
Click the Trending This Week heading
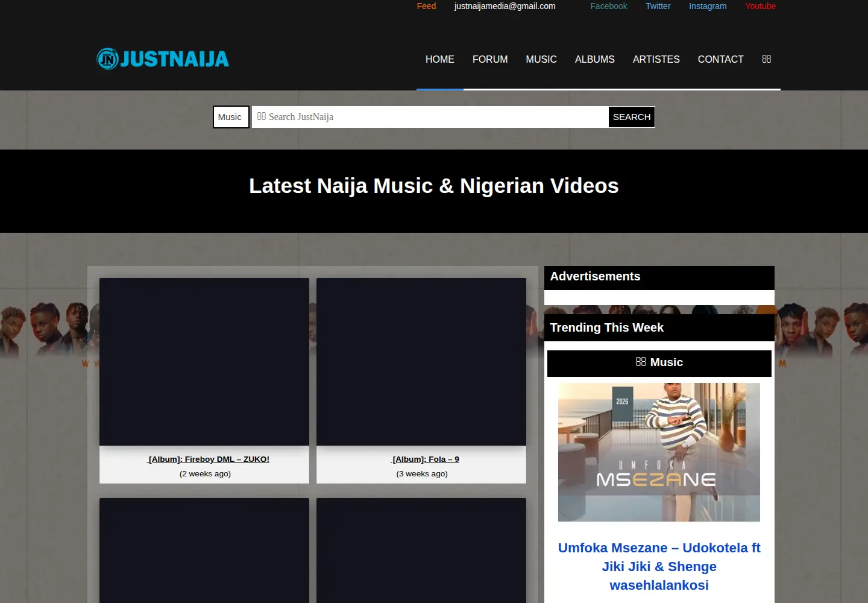606,327
